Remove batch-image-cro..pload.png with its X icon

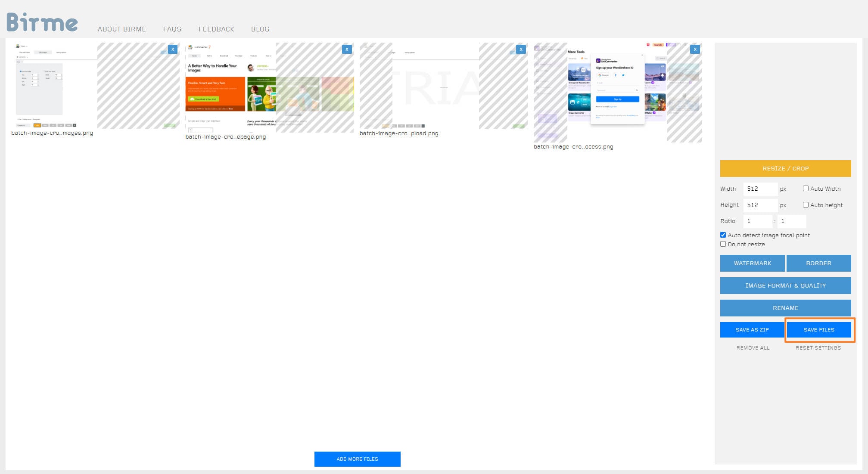521,50
